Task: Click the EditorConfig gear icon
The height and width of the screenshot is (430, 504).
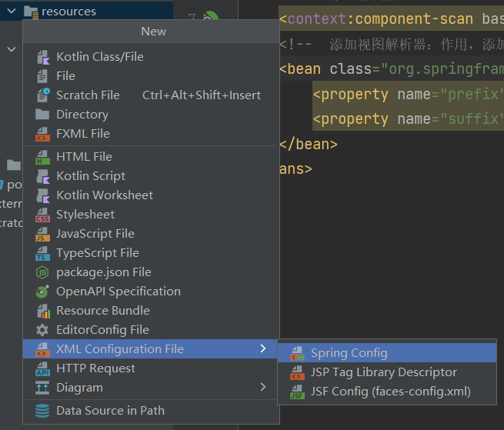Action: [42, 330]
